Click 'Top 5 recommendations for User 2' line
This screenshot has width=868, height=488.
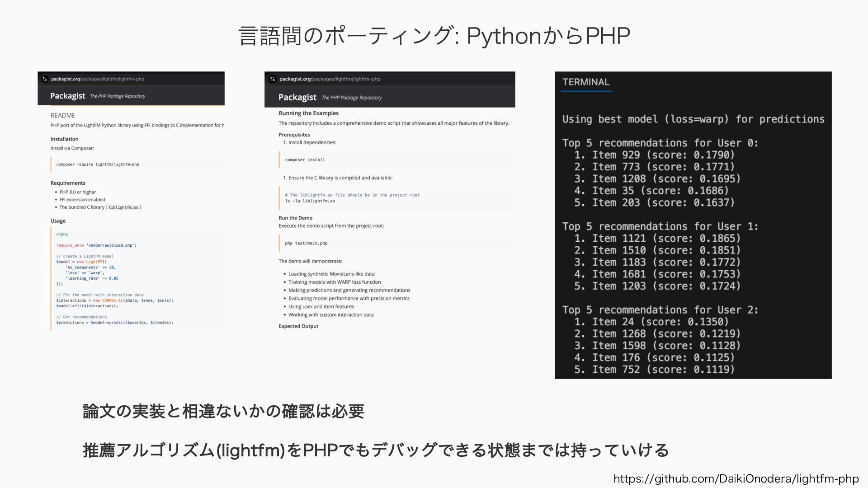tap(660, 310)
